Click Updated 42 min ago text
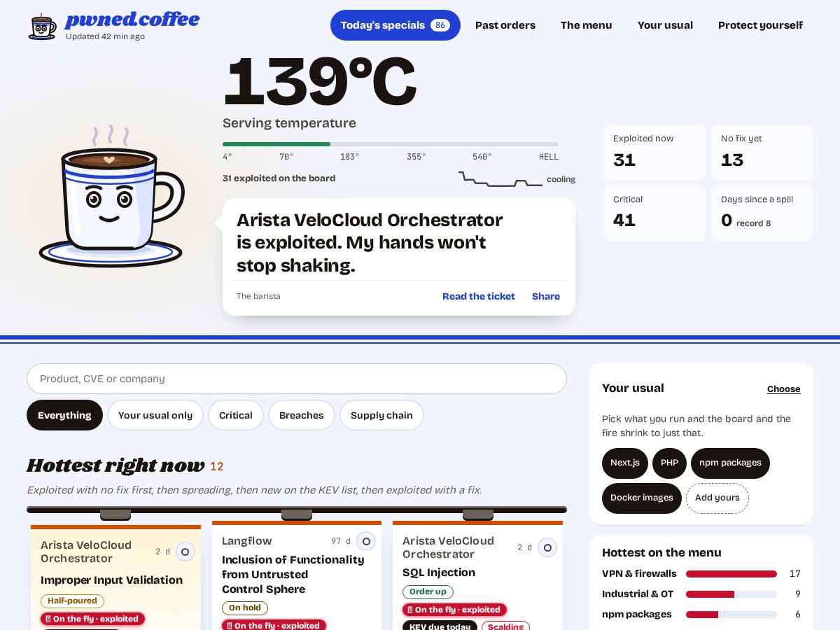This screenshot has width=840, height=630. [105, 36]
